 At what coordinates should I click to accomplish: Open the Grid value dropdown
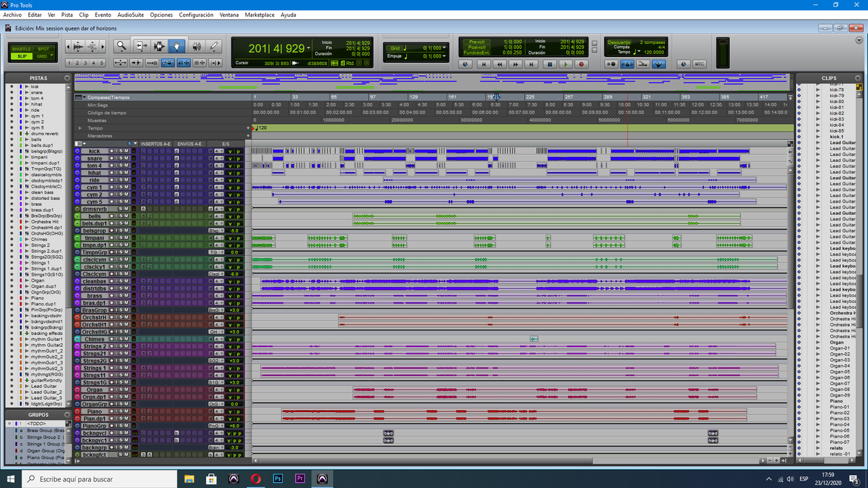pos(446,48)
